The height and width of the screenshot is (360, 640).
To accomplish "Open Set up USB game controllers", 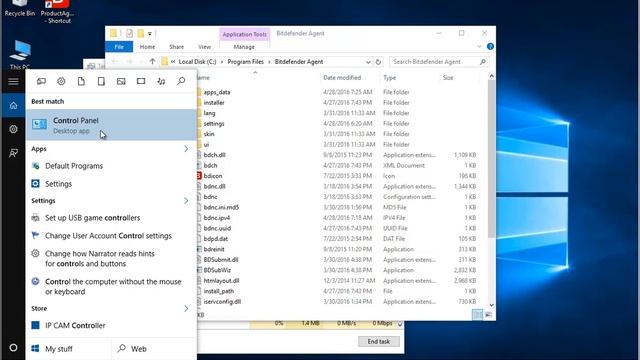I will (111, 218).
